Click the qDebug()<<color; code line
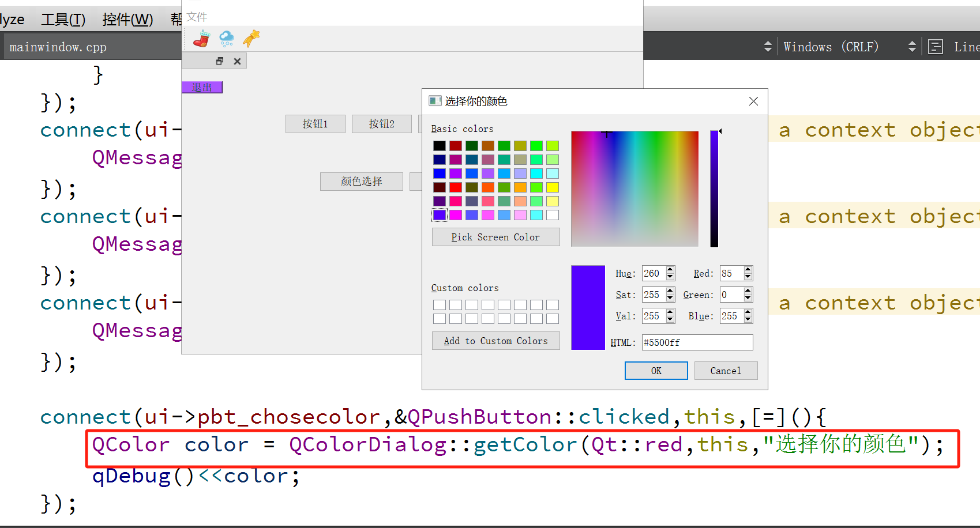The width and height of the screenshot is (980, 528). [196, 476]
